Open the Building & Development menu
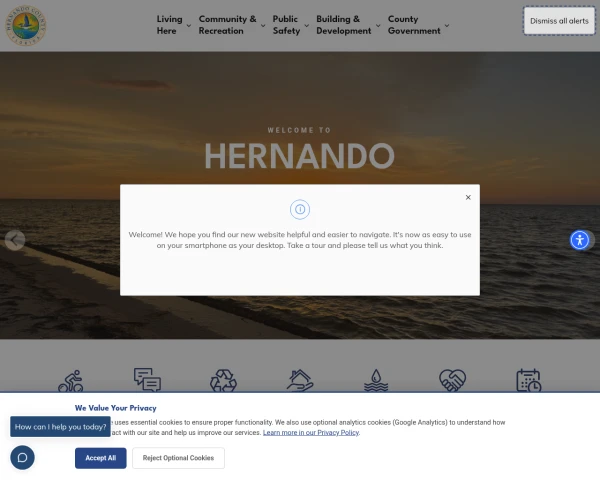This screenshot has height=480, width=600. coord(344,25)
